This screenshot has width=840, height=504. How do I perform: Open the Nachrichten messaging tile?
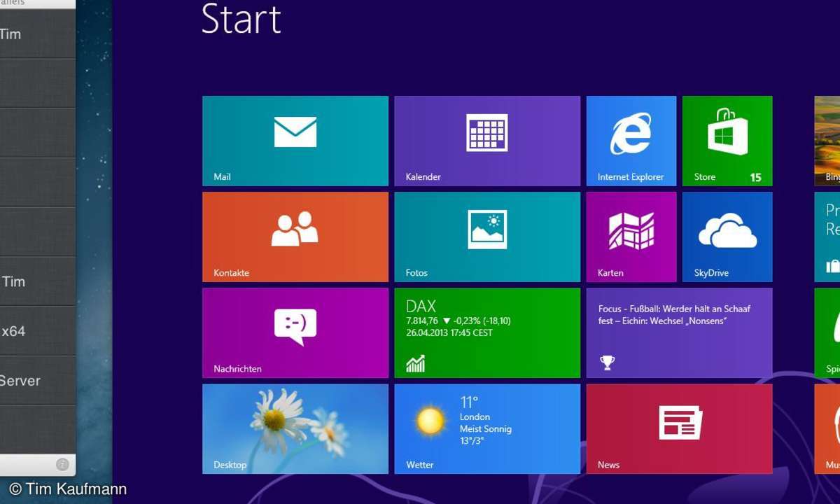pos(295,332)
